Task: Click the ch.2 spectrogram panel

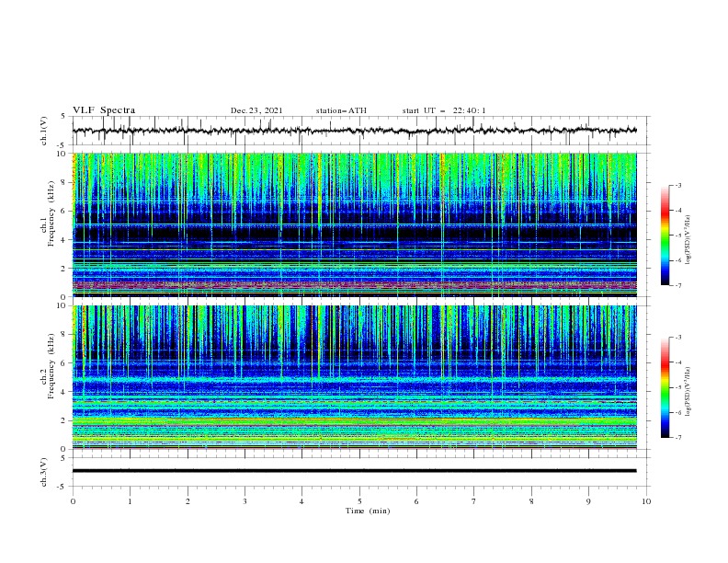Action: pyautogui.click(x=354, y=377)
